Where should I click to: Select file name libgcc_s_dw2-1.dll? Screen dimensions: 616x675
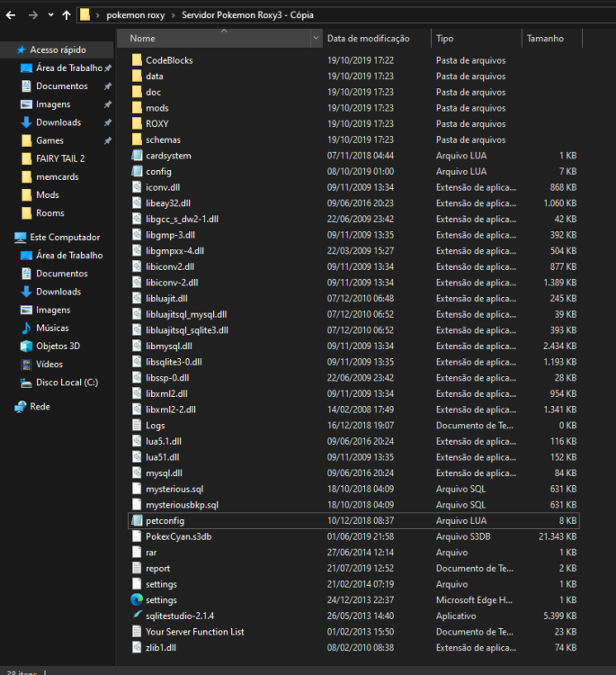182,219
